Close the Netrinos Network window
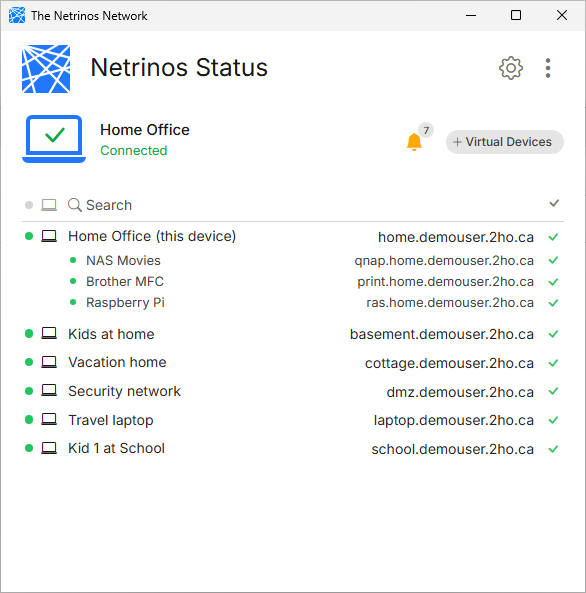 (x=562, y=16)
